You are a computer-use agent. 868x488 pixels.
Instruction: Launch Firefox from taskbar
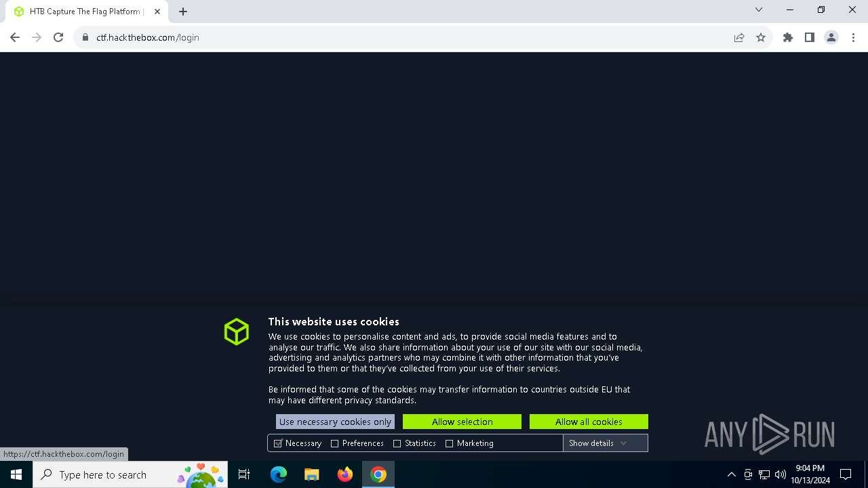pyautogui.click(x=345, y=474)
